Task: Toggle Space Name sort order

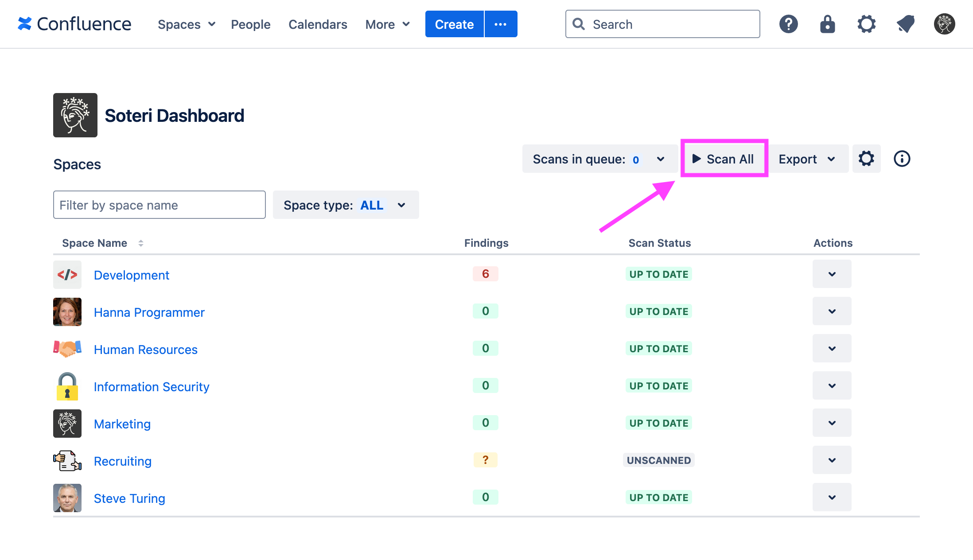Action: coord(141,243)
